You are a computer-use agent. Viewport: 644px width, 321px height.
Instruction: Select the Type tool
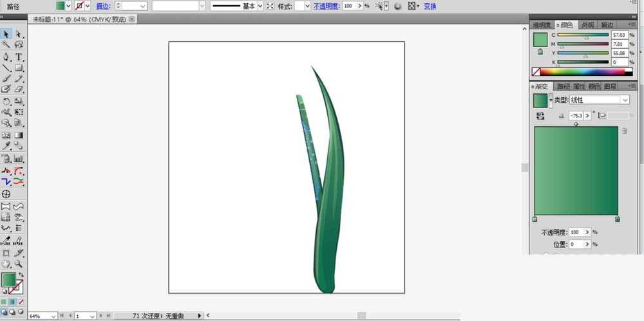[19, 57]
